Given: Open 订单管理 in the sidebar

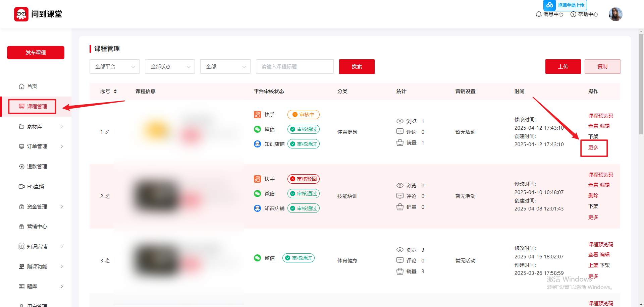Looking at the screenshot, I should tap(37, 146).
